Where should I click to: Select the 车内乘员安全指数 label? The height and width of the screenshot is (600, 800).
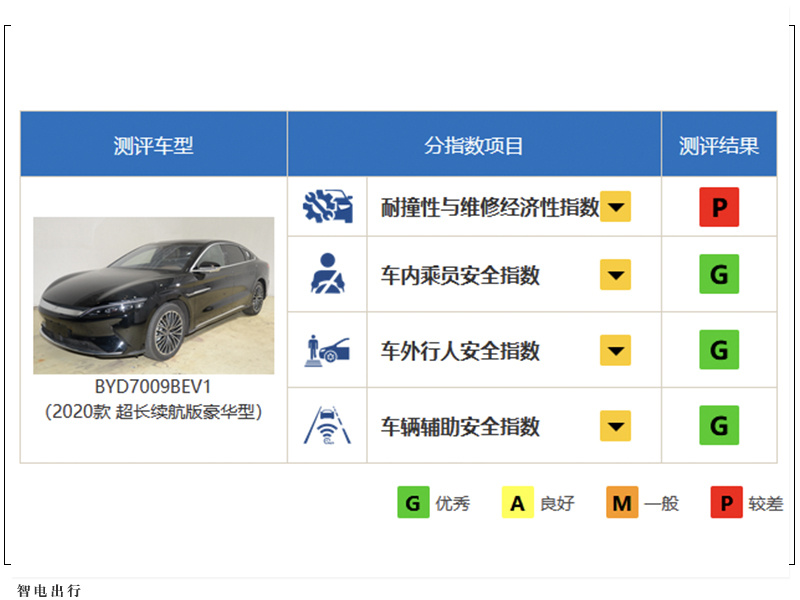point(460,276)
